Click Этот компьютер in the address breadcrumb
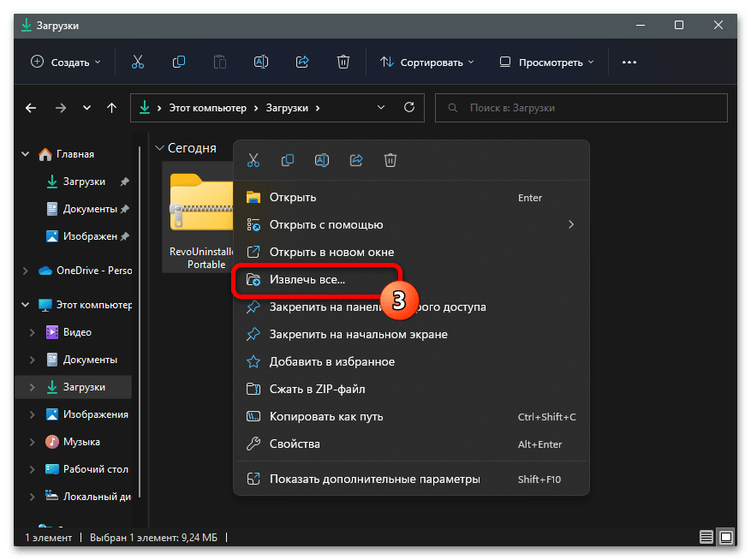The width and height of the screenshot is (751, 560). pos(207,108)
